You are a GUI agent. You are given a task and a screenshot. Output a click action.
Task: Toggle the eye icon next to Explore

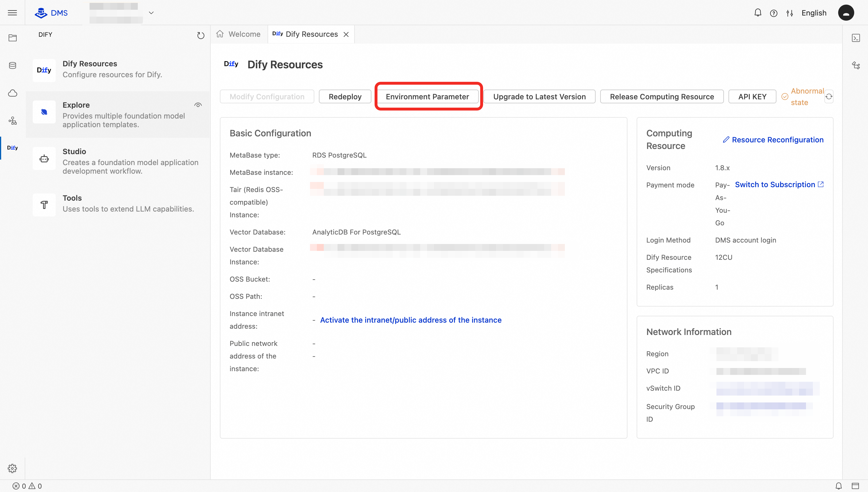tap(198, 105)
